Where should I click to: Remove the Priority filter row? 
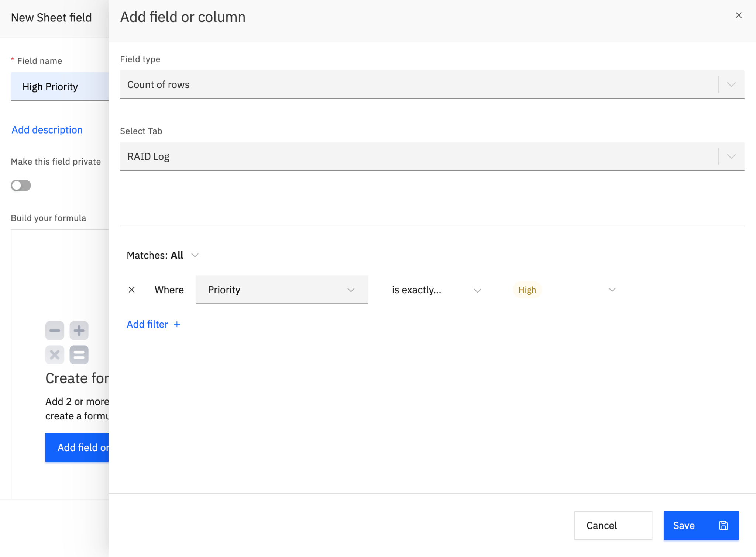click(x=131, y=290)
